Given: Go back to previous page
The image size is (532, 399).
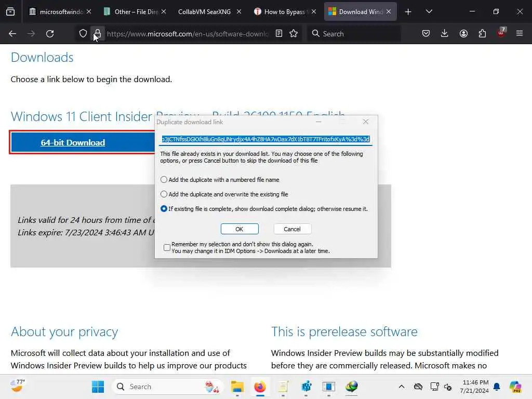Looking at the screenshot, I should tap(12, 34).
